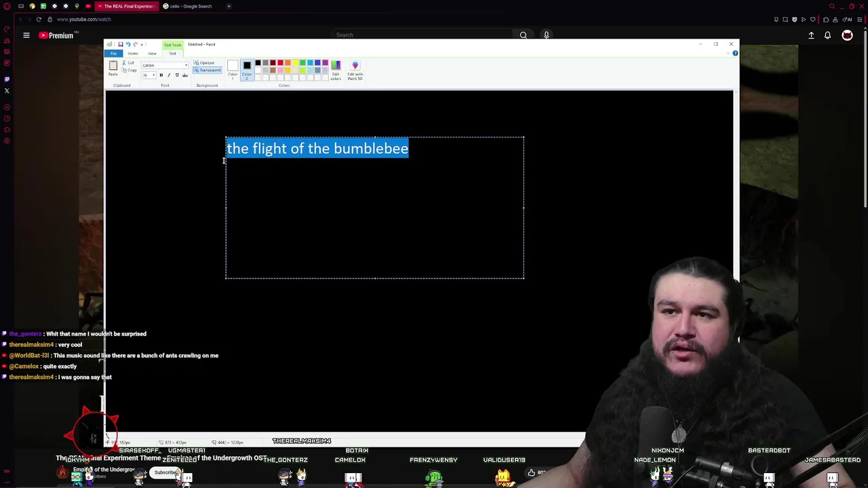Image resolution: width=868 pixels, height=488 pixels.
Task: Click the YouTube upload arrow icon
Action: coord(811,35)
